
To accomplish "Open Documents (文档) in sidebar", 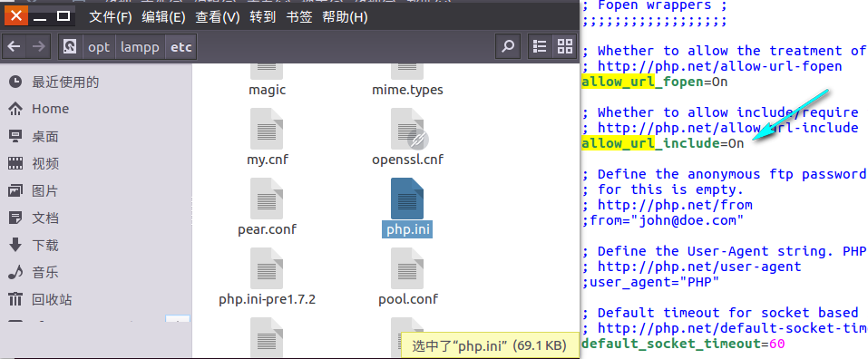I will coord(34,218).
